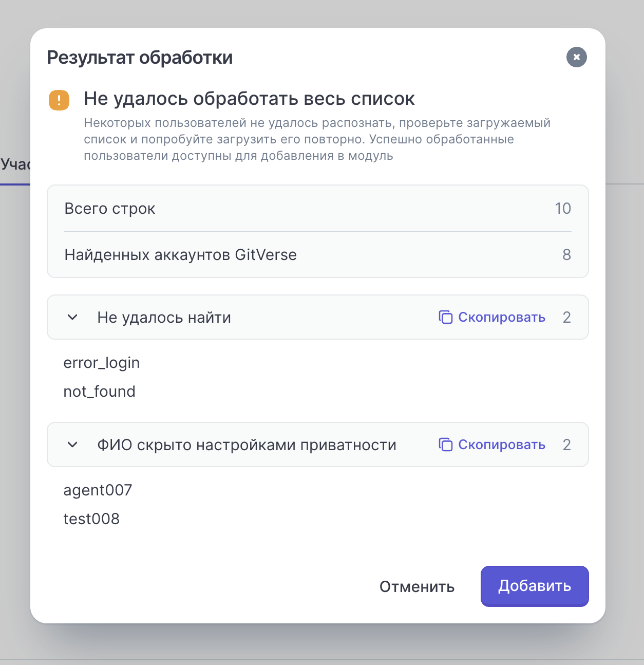Select the 'not_found' entry

pyautogui.click(x=100, y=392)
